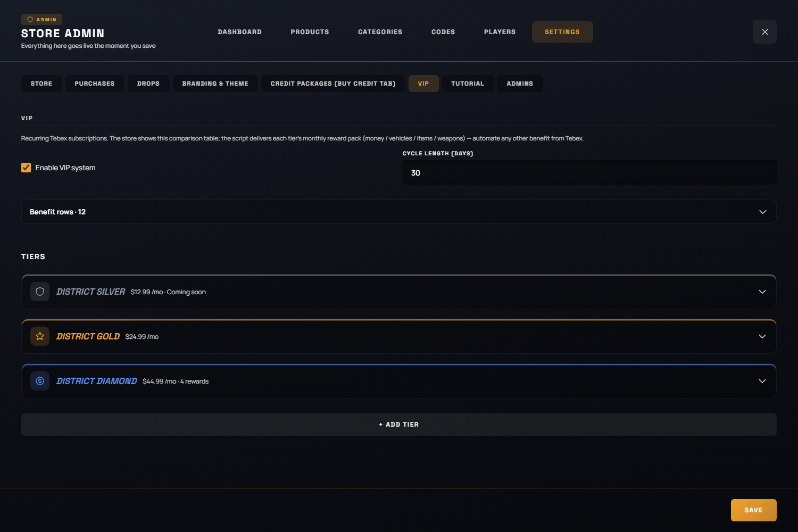This screenshot has width=798, height=532.
Task: Switch to the Admins tab
Action: (520, 84)
